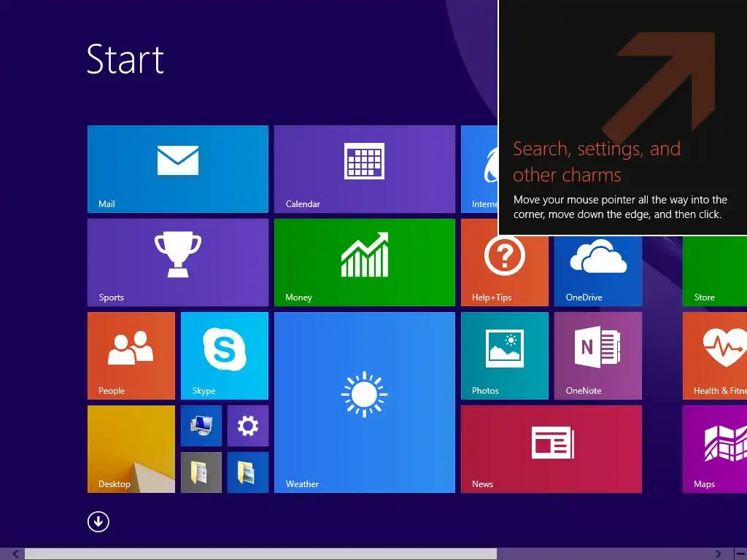Launch the OneNote tile

coord(598,356)
